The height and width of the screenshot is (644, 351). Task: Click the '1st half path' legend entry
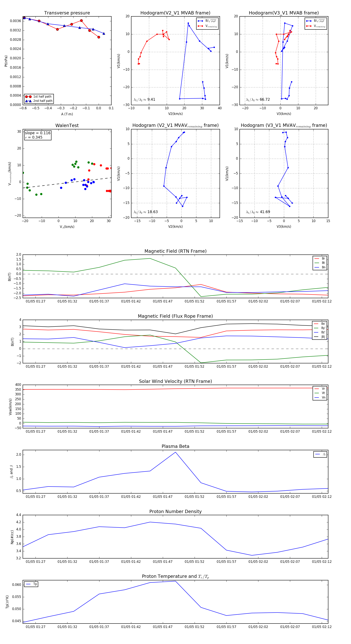click(x=39, y=96)
